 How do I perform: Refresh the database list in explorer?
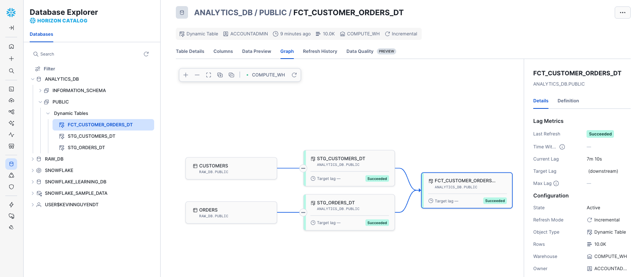(x=146, y=54)
